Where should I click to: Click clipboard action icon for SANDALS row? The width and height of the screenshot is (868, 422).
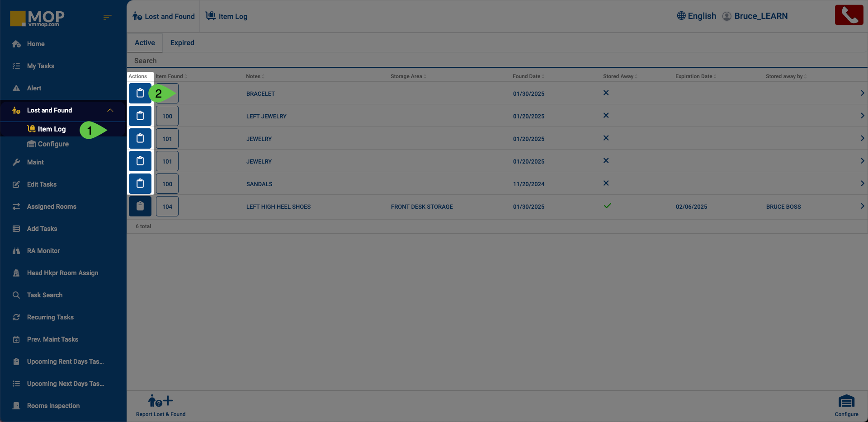[140, 184]
